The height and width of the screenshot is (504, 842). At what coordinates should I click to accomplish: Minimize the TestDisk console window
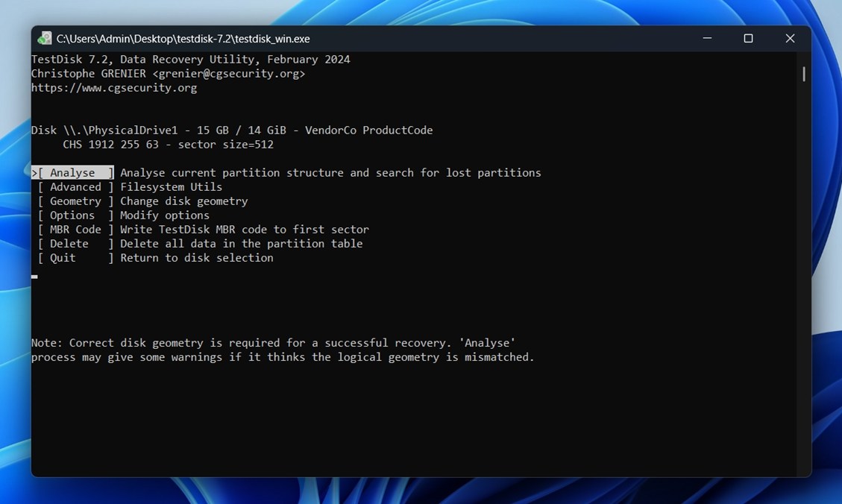point(706,39)
